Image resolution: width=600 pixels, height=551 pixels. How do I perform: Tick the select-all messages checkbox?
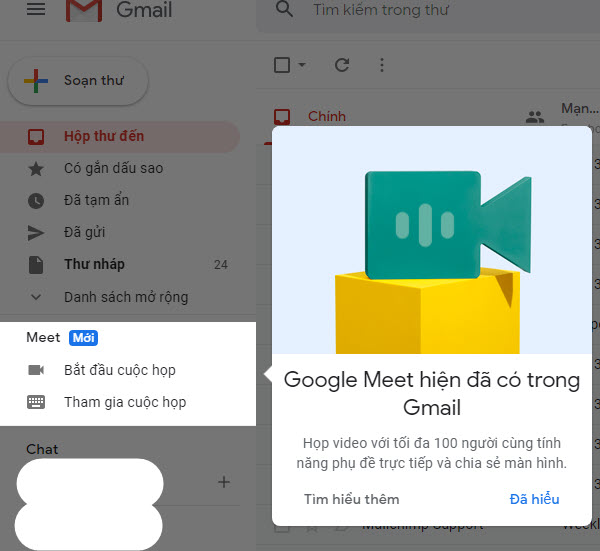pyautogui.click(x=282, y=65)
